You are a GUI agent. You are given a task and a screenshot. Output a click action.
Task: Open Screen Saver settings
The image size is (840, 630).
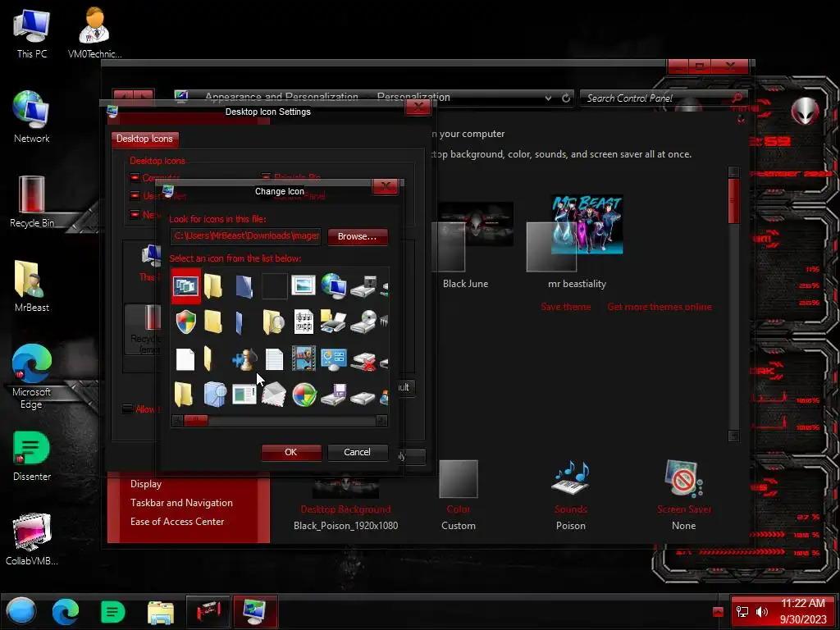click(x=684, y=495)
